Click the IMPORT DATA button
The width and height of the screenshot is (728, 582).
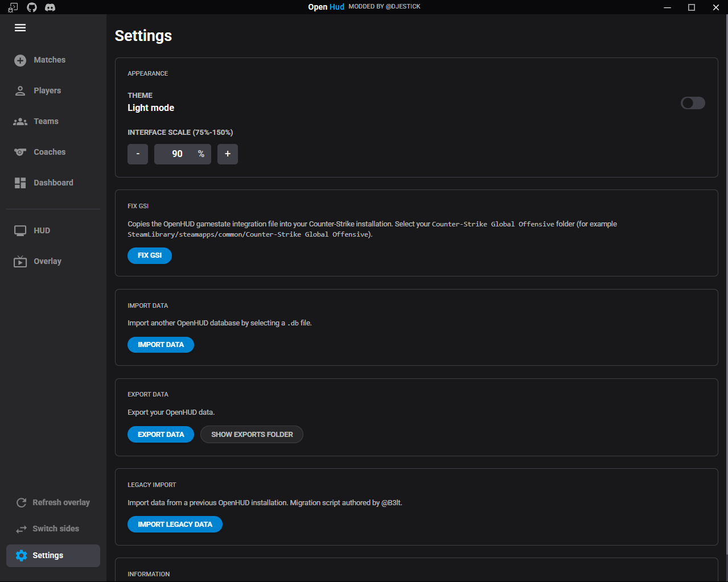(161, 345)
